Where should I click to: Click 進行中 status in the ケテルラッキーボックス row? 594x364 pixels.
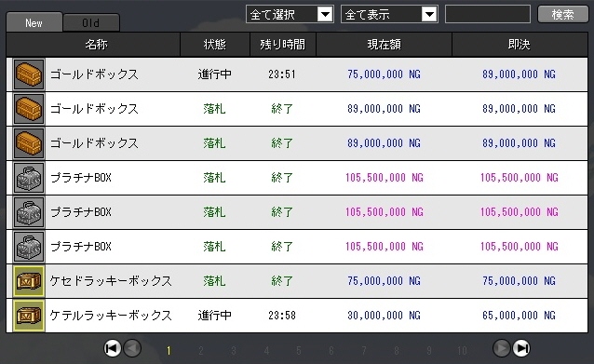(215, 316)
